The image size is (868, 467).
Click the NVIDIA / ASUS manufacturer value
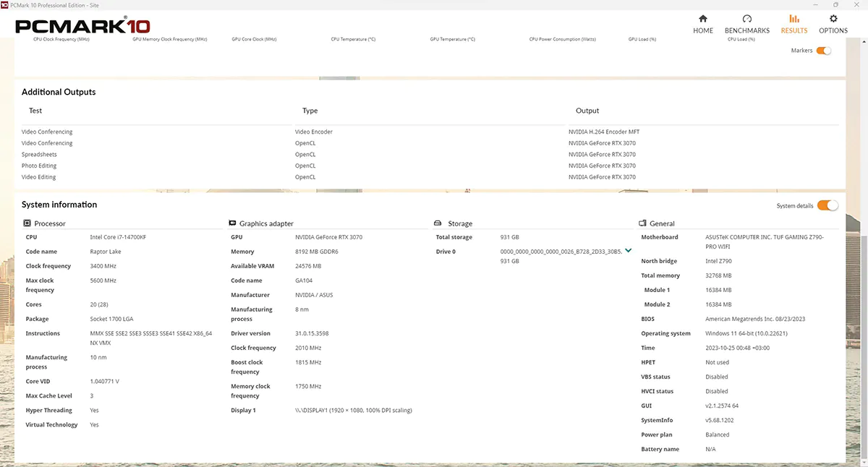[x=314, y=295]
